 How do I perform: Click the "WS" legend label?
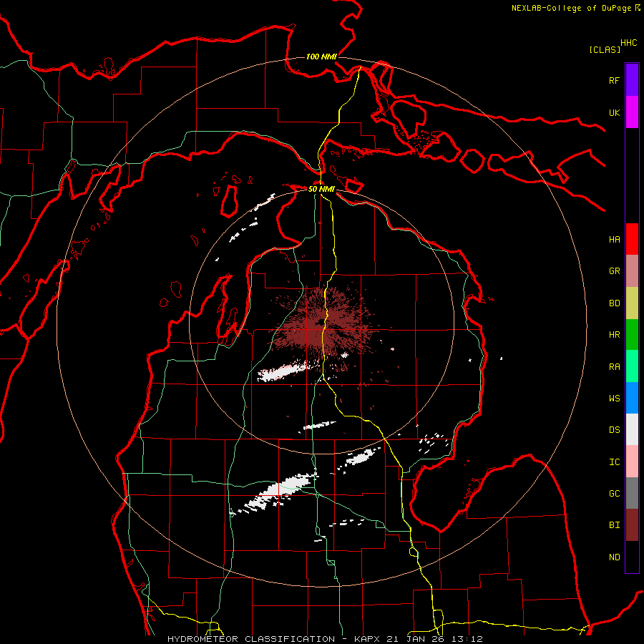click(614, 398)
